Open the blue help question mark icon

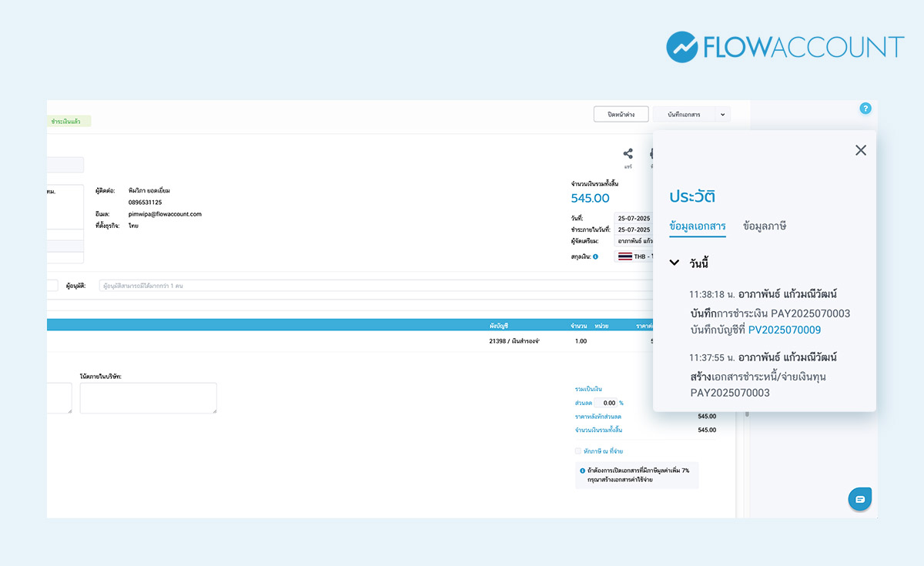click(x=865, y=109)
